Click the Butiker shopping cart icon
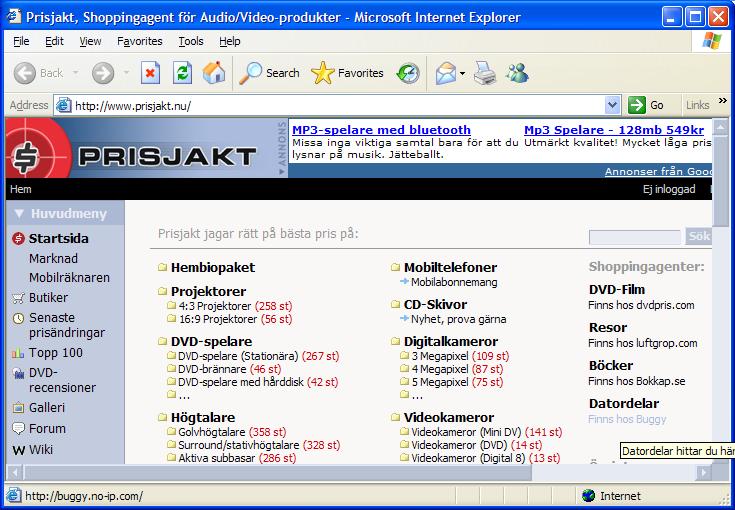This screenshot has width=735, height=510. [18, 298]
